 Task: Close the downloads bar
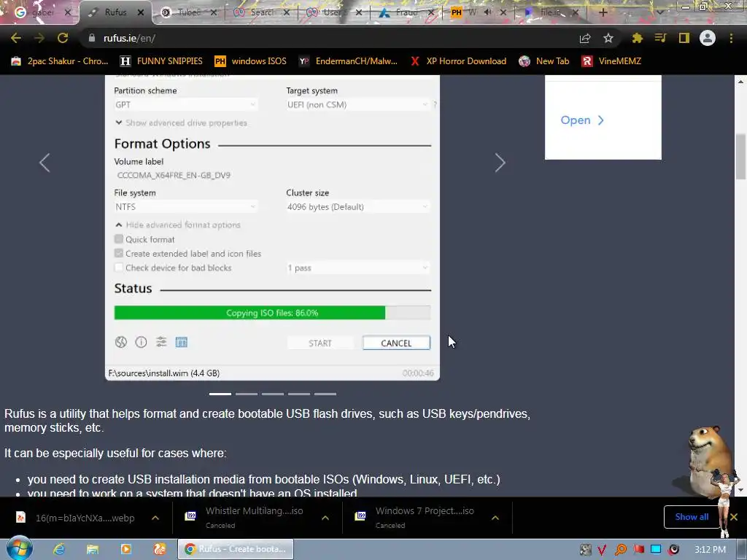[x=734, y=517]
